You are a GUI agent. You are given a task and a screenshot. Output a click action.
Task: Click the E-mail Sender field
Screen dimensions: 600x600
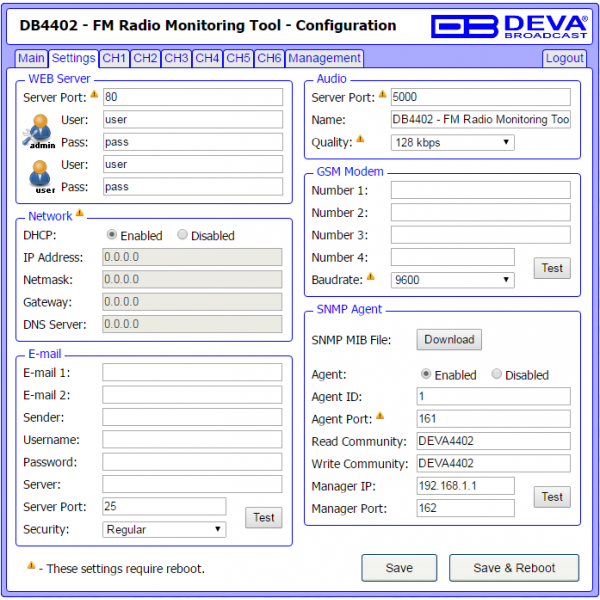pos(192,417)
